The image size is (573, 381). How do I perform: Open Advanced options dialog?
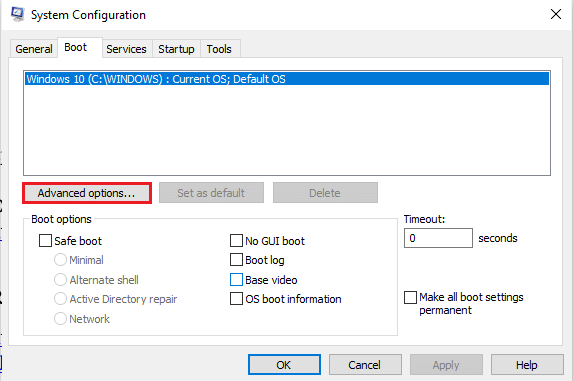tap(87, 193)
